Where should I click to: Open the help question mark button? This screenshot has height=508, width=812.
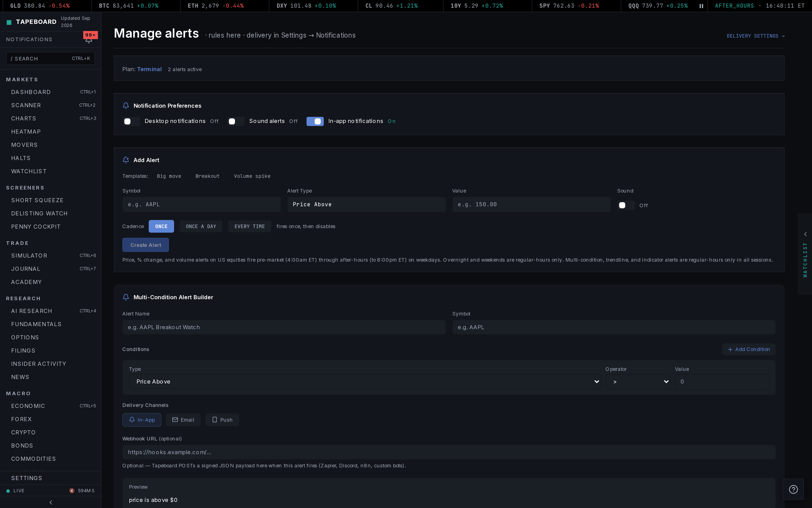793,489
